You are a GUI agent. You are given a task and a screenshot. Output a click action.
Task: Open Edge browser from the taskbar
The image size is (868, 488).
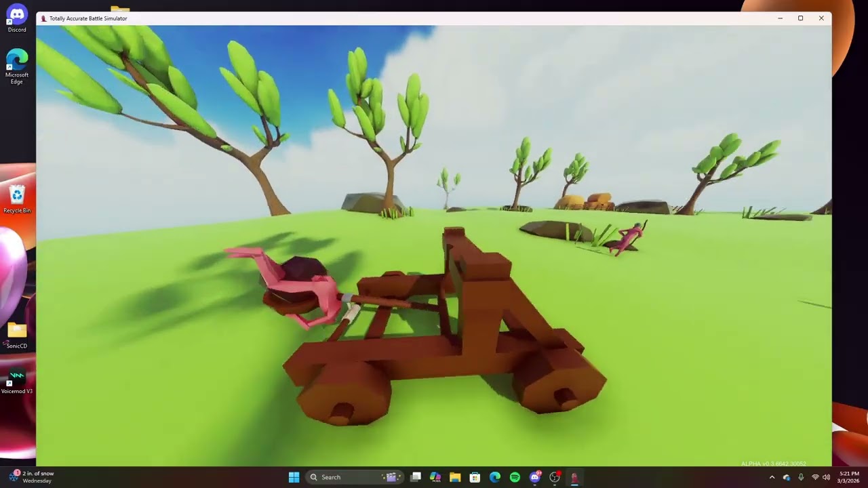click(x=495, y=477)
